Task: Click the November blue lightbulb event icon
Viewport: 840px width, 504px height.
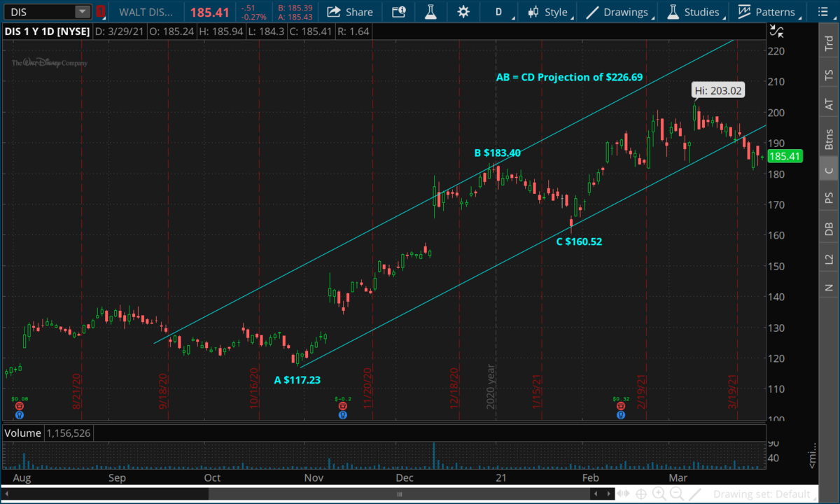Action: (342, 415)
